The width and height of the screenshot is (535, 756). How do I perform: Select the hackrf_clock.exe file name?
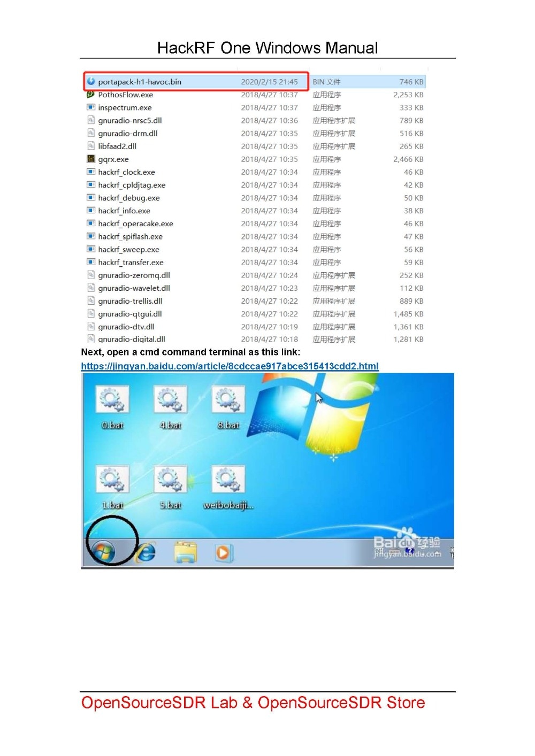tap(126, 172)
